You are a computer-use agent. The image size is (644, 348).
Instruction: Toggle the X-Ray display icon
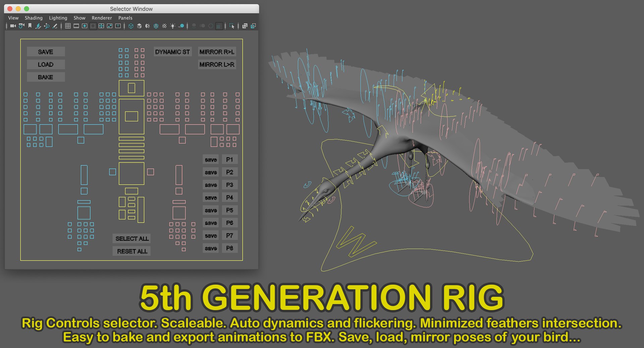(245, 26)
